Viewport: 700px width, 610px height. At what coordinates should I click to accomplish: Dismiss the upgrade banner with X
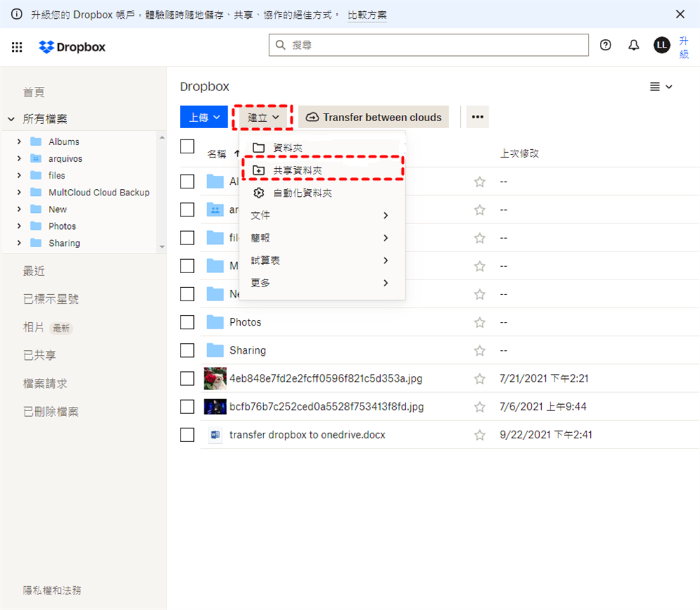pos(680,14)
